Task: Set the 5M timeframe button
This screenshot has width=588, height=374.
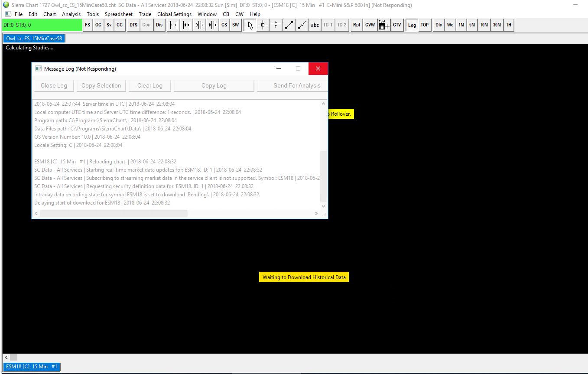Action: 472,25
